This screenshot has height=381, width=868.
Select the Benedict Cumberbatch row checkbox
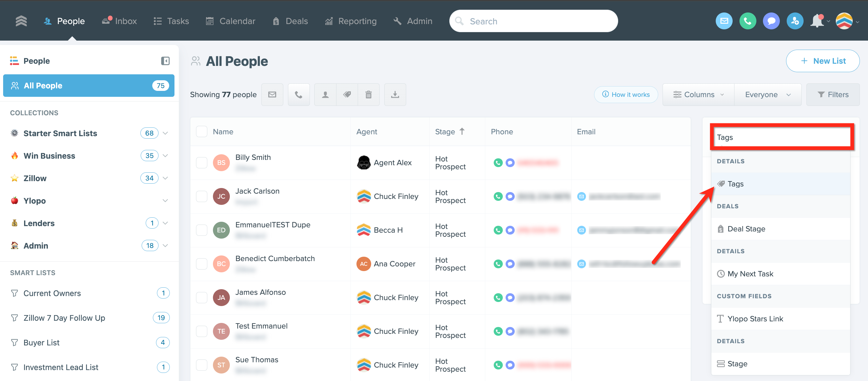(201, 264)
